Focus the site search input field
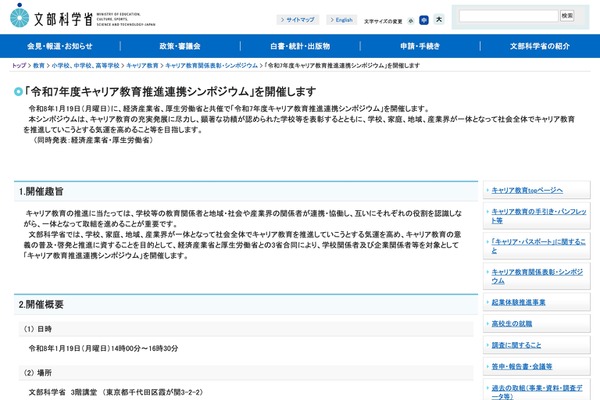Screen dimensions: 600x400 pos(509,16)
